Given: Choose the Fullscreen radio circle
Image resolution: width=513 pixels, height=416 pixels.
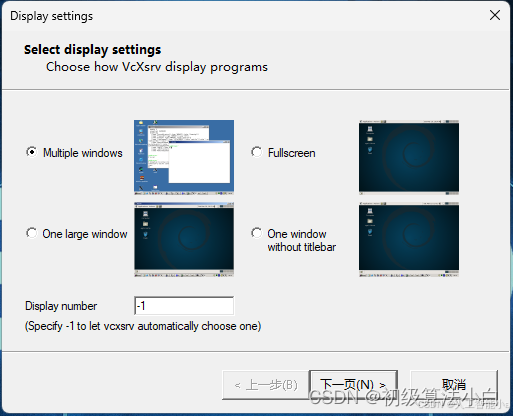Looking at the screenshot, I should [x=257, y=152].
